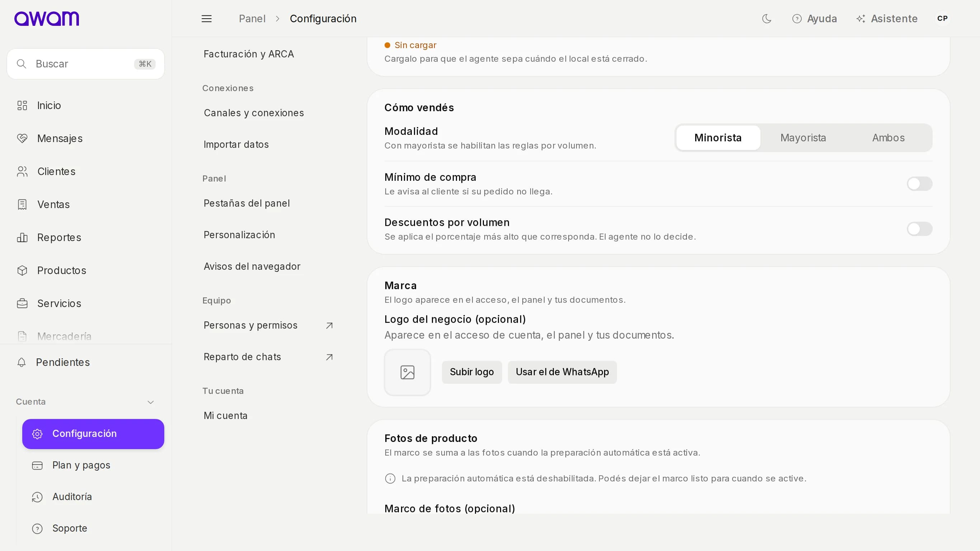Screen dimensions: 980x551
Task: Go to Personalización settings
Action: (239, 235)
